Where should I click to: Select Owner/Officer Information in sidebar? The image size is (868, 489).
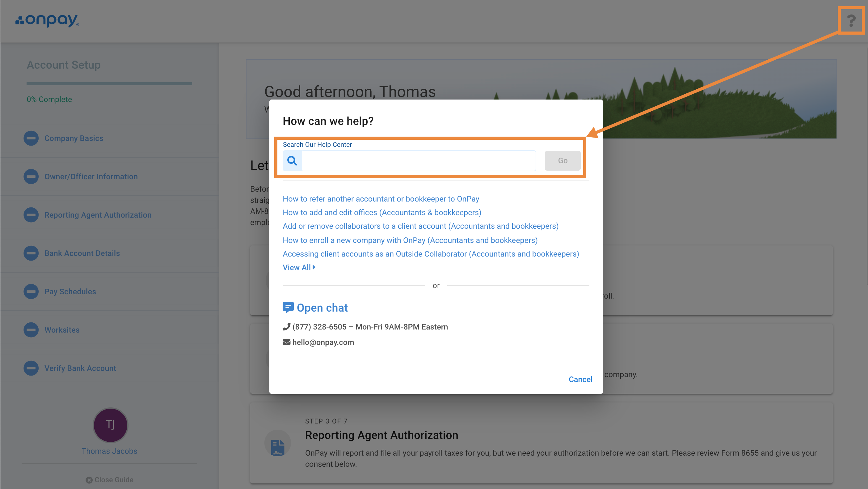tap(91, 177)
